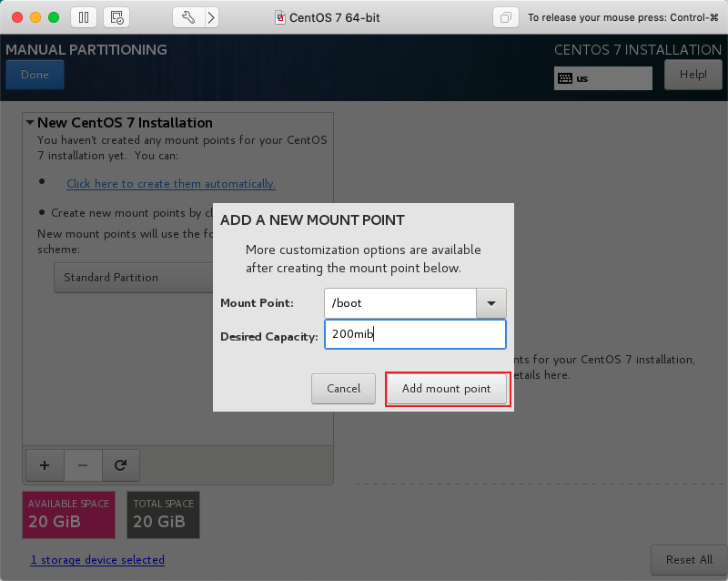The height and width of the screenshot is (581, 728).
Task: Maximize the VM window with green button
Action: [54, 17]
